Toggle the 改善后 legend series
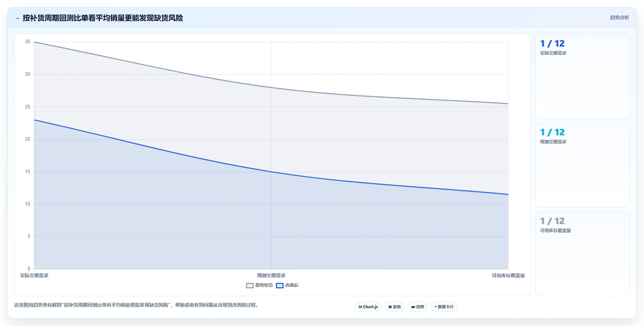This screenshot has height=326, width=644. tap(287, 285)
